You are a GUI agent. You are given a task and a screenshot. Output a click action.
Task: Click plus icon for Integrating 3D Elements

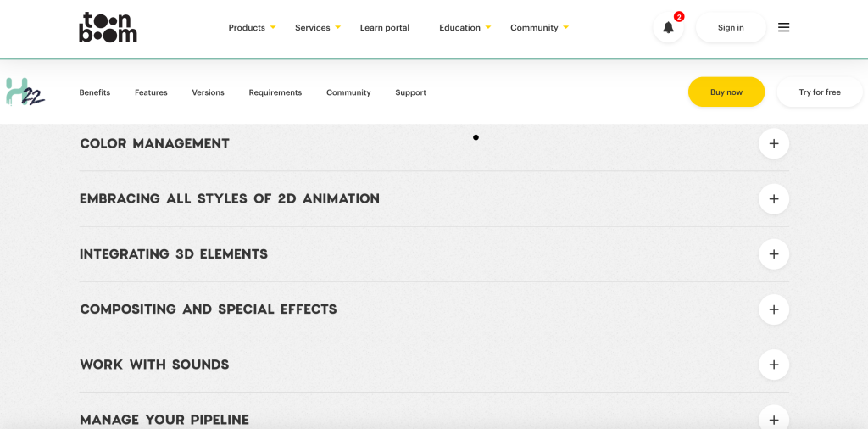tap(773, 254)
